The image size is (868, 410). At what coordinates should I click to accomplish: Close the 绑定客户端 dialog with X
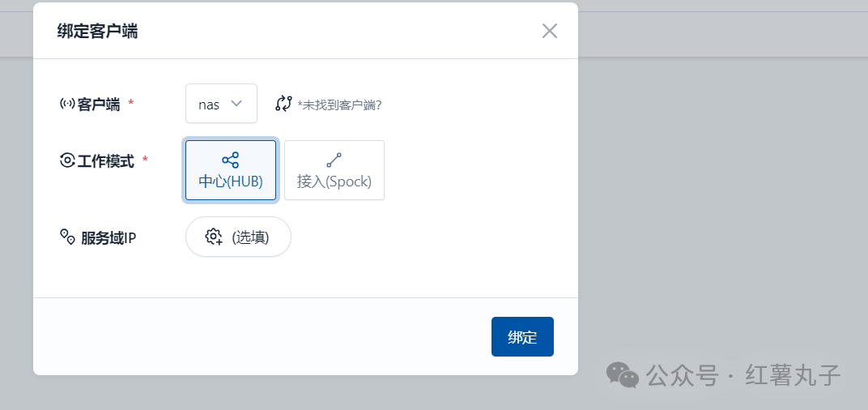pos(549,31)
